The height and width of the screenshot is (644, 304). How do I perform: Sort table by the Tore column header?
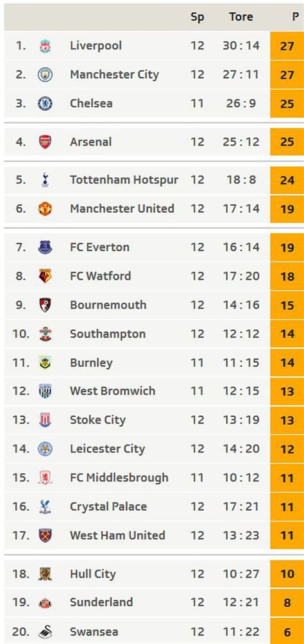coord(241,17)
